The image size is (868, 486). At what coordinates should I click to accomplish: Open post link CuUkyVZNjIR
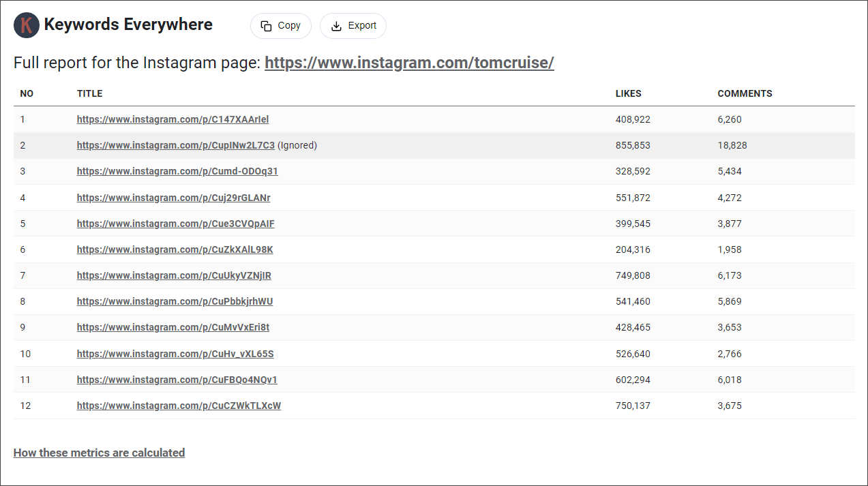(x=174, y=275)
